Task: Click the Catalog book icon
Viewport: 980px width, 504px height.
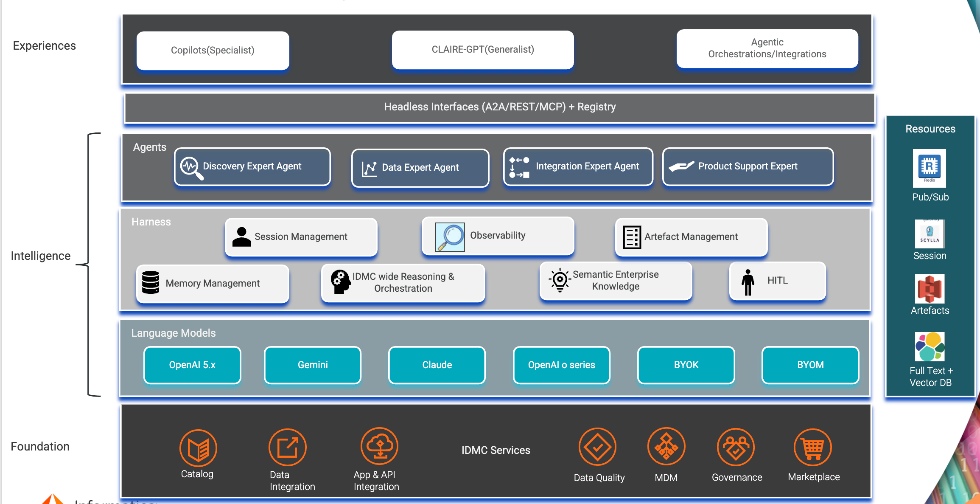Action: [198, 448]
